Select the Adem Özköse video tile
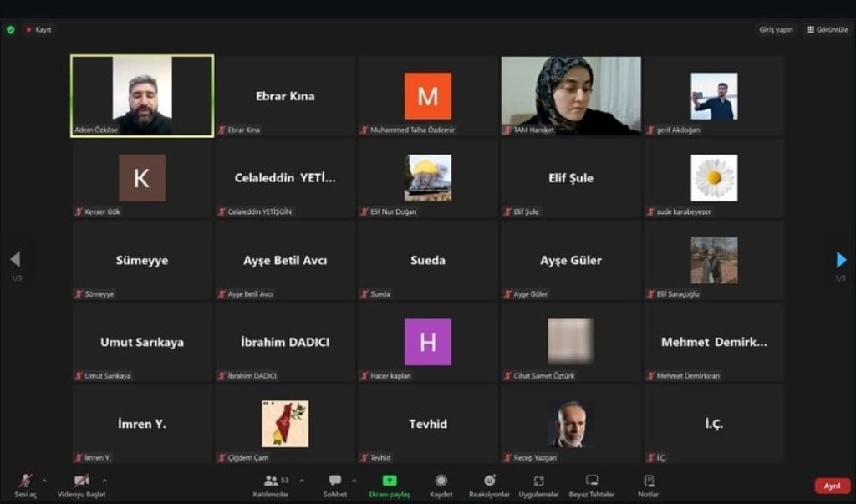The width and height of the screenshot is (856, 504). [142, 95]
